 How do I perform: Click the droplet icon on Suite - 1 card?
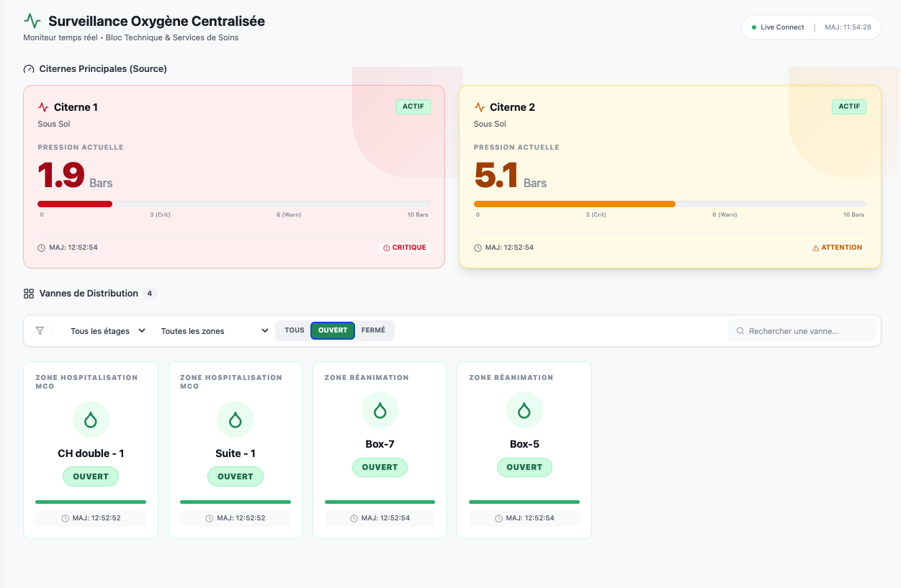pos(235,420)
